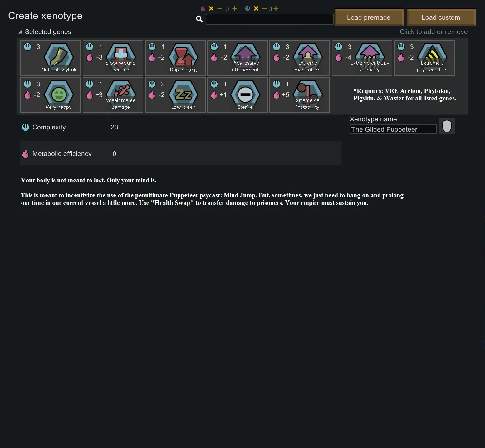Click the Weak melee damage gene
This screenshot has height=448, width=485.
113,95
